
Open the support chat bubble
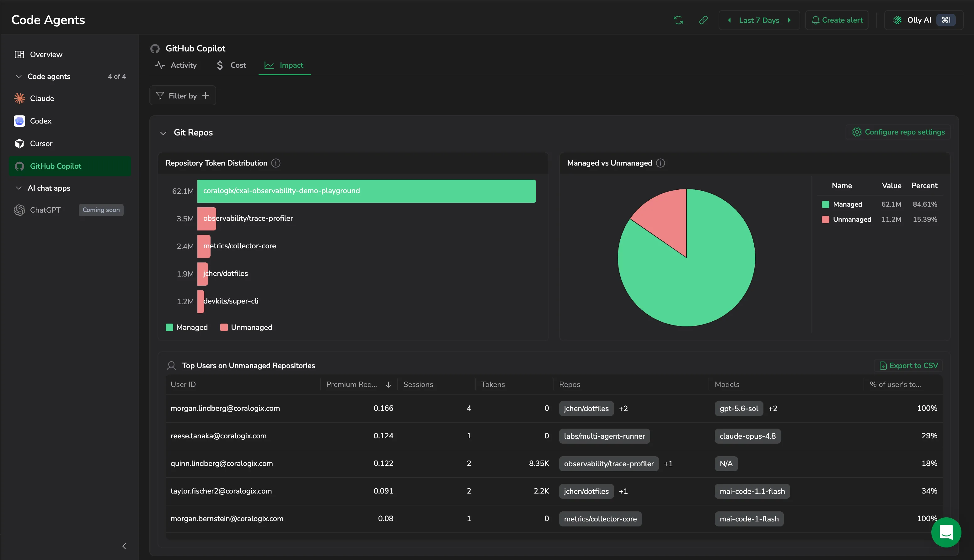coord(946,532)
